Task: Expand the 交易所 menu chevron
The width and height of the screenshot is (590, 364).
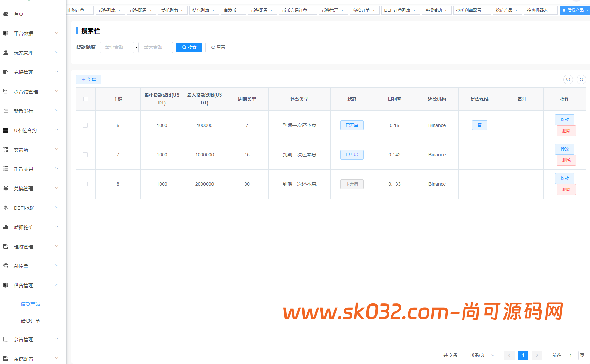Action: pos(57,149)
